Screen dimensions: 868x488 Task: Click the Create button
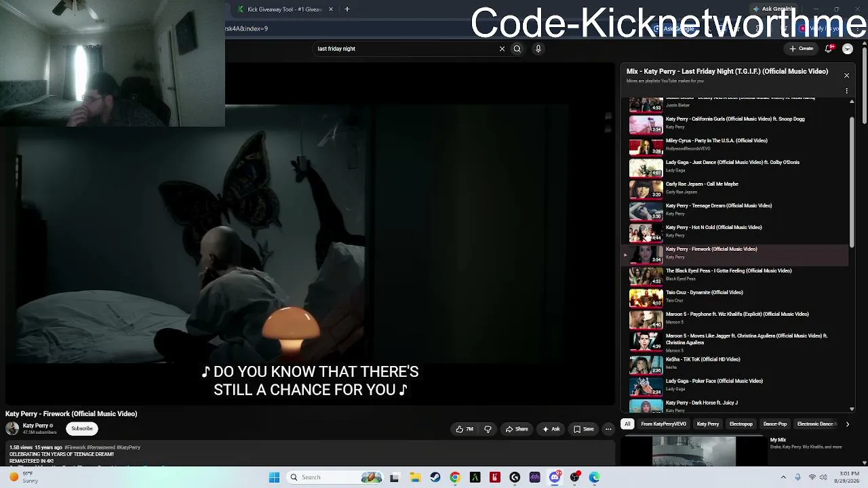[802, 49]
